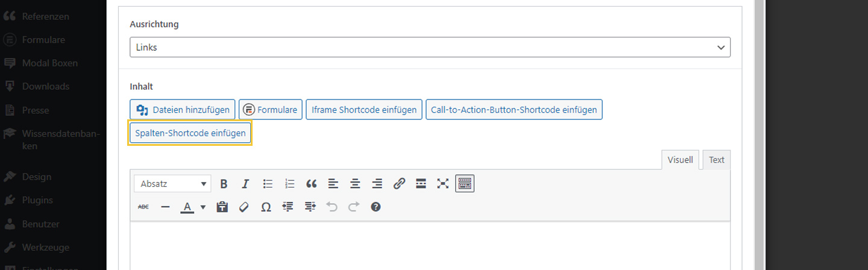Screen dimensions: 868x270
Task: Apply the current text color swatch
Action: click(187, 207)
